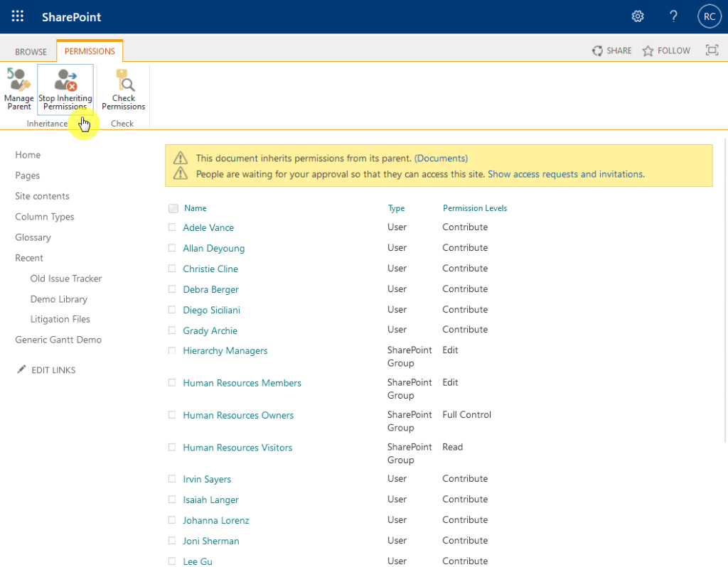The width and height of the screenshot is (728, 567).
Task: Sort by the Name column header
Action: 195,208
